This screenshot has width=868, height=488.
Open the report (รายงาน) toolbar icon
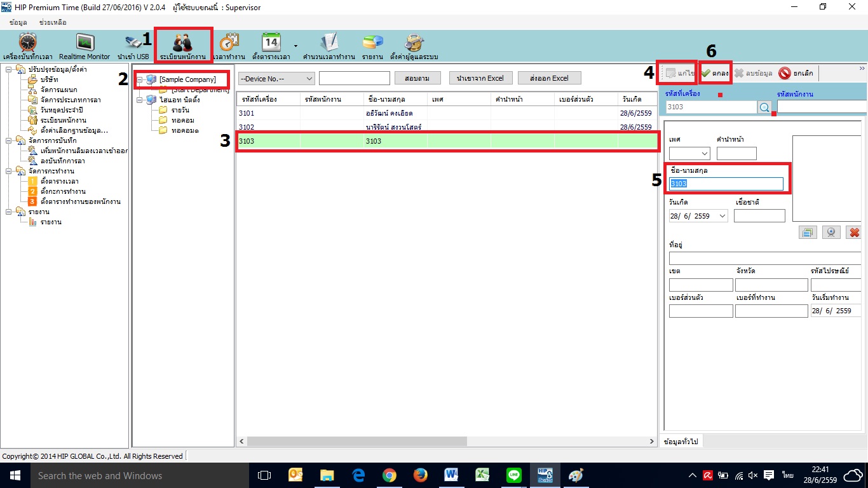coord(373,47)
